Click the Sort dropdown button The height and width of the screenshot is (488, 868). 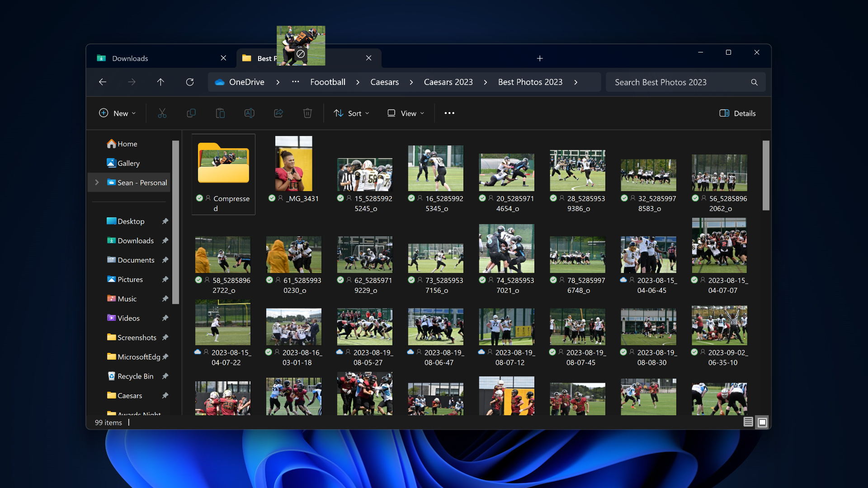coord(351,113)
